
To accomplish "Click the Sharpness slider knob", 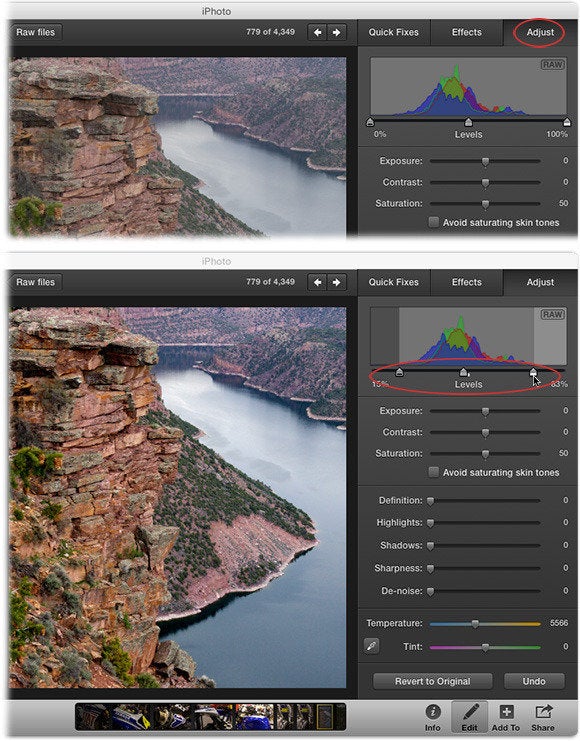I will tap(431, 569).
